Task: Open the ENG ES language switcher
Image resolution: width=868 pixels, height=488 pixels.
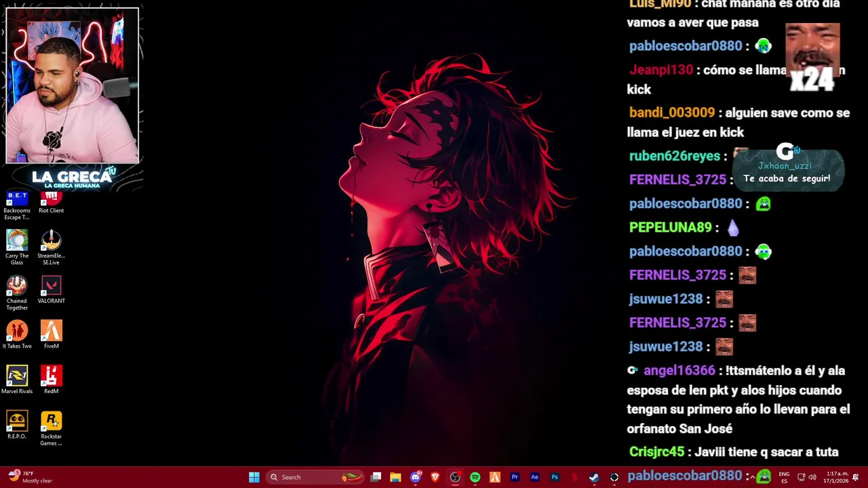Action: [x=784, y=477]
